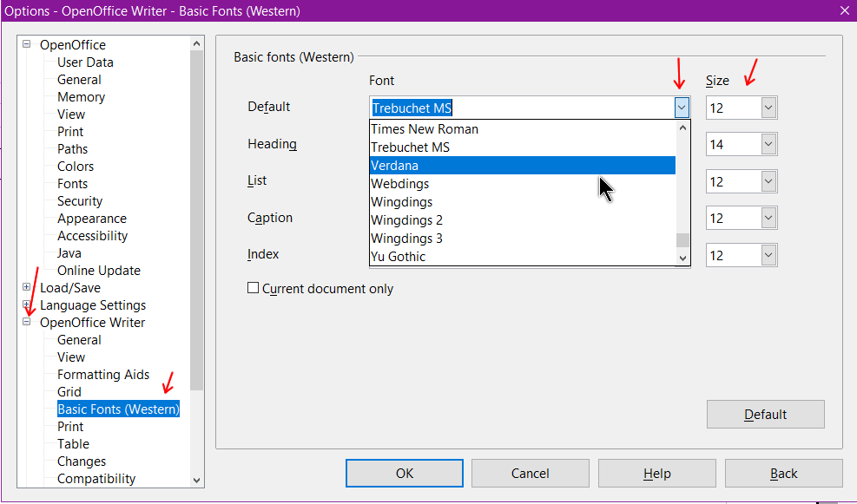Open Appearance settings page
The width and height of the screenshot is (857, 504).
coord(92,219)
